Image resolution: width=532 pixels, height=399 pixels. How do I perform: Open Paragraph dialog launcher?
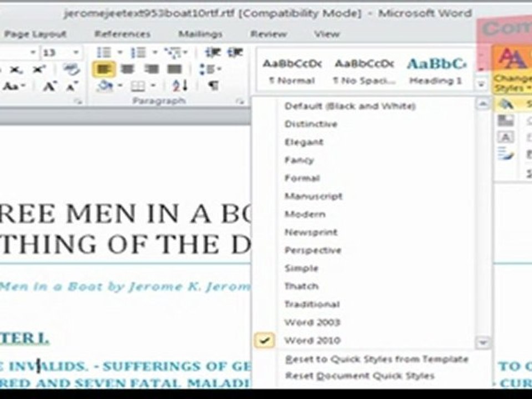[x=240, y=101]
